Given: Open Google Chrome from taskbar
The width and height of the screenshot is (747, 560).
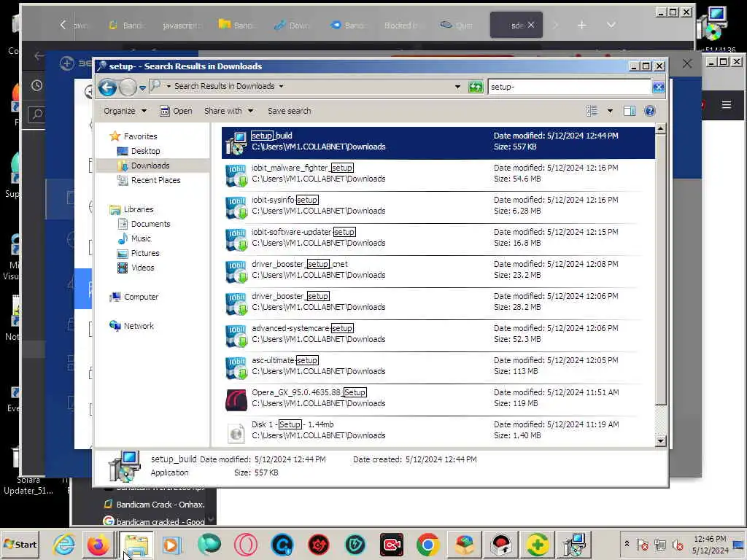Looking at the screenshot, I should click(x=427, y=544).
